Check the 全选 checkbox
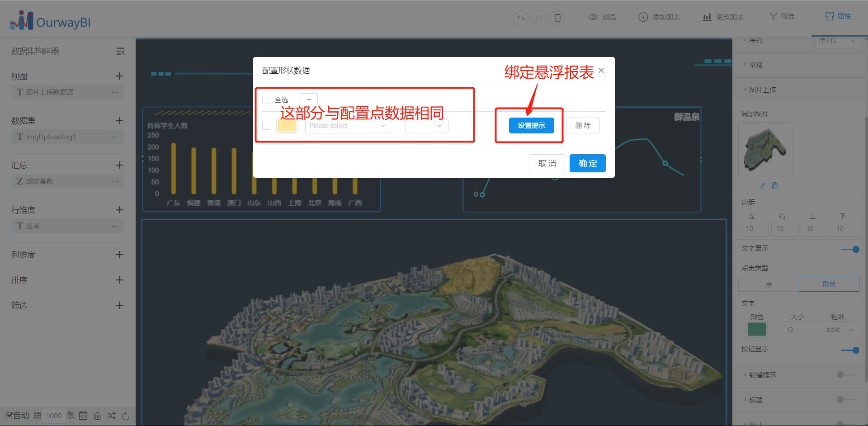Viewport: 868px width, 426px height. tap(266, 100)
